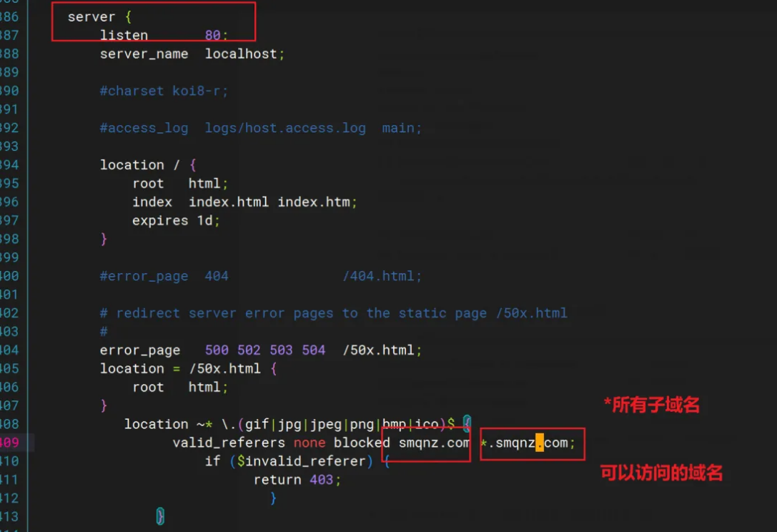The height and width of the screenshot is (532, 777).
Task: Click the 'server_name' directive text
Action: coord(144,54)
